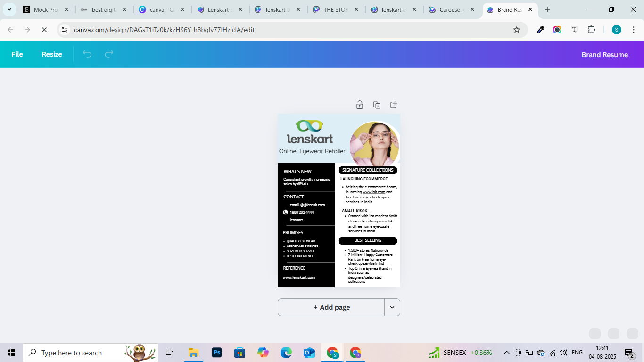Screen dimensions: 644x362
Task: Redo the last action
Action: pos(109,54)
